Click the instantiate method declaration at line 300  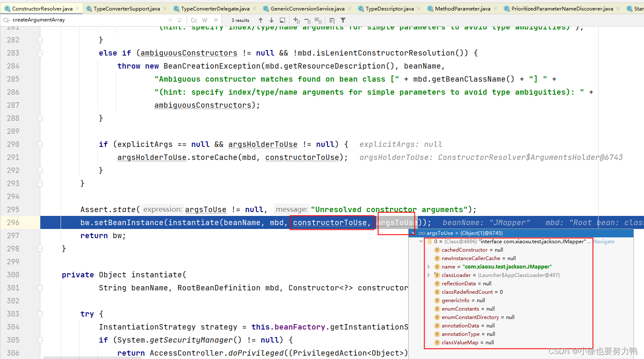(156, 275)
